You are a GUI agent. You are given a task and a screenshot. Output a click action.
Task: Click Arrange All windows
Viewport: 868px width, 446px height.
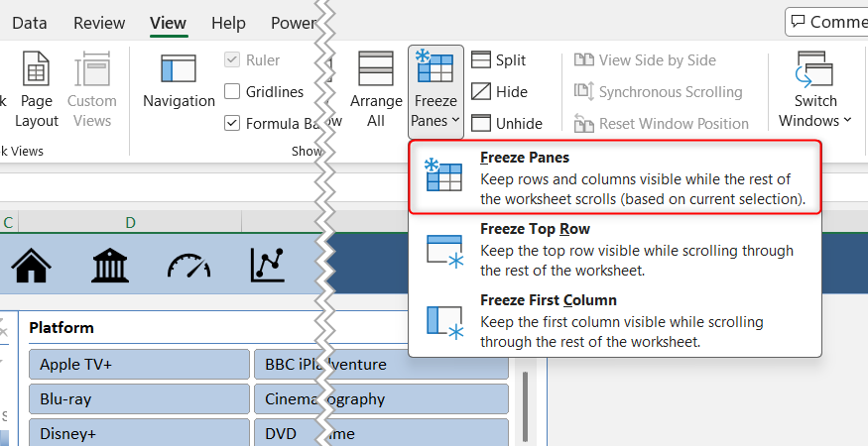[x=376, y=89]
